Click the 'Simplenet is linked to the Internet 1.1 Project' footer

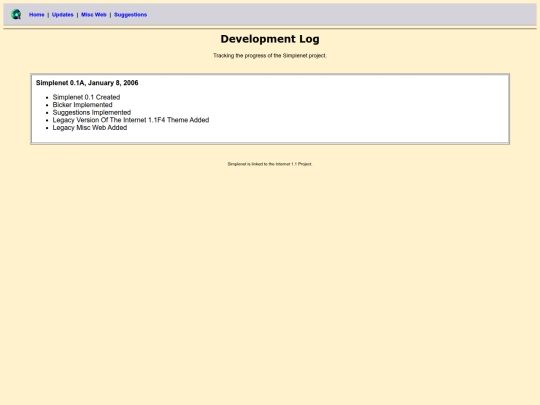270,164
